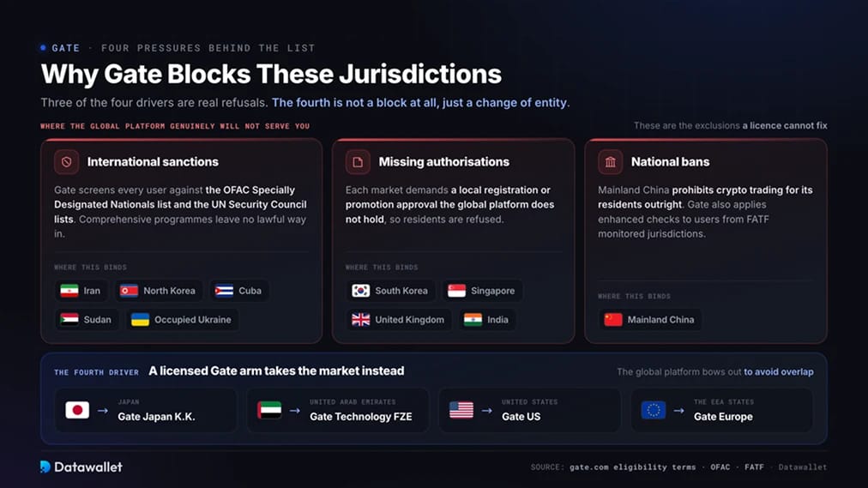
Task: Open the Gate Technology FZE card
Action: coord(338,410)
